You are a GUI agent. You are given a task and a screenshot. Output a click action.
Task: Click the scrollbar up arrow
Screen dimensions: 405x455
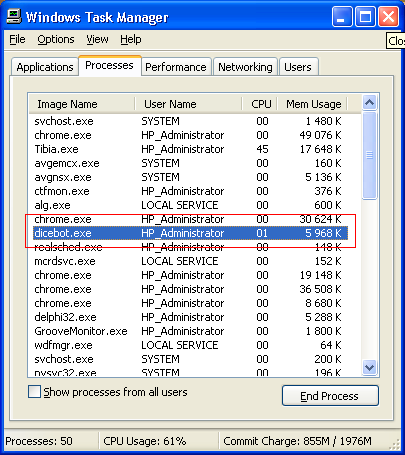(x=369, y=103)
